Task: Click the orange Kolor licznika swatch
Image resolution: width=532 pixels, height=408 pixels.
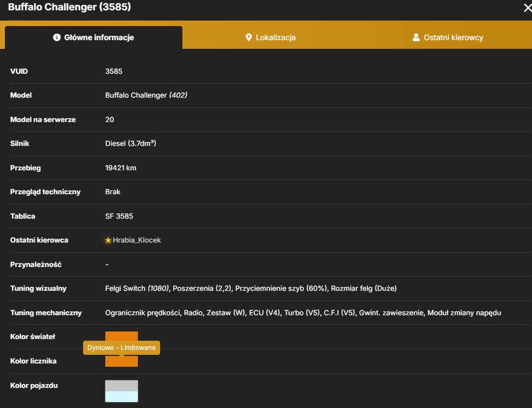Action: (121, 361)
